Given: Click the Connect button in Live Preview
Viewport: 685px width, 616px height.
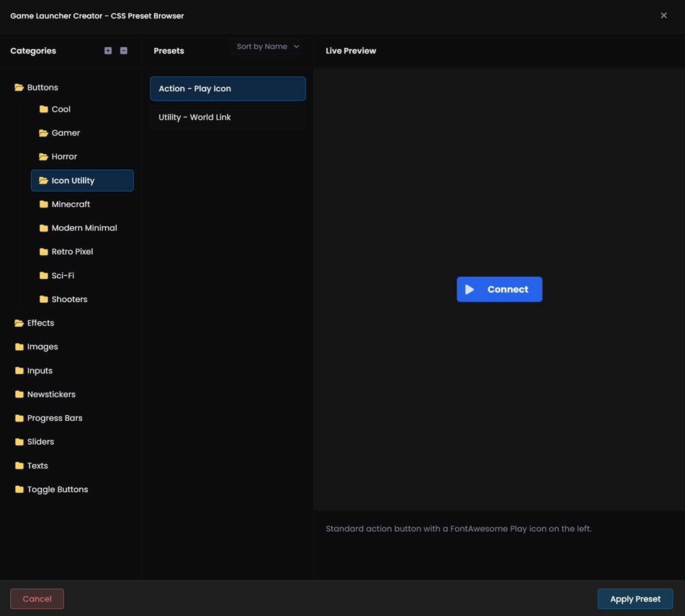Looking at the screenshot, I should tap(499, 289).
